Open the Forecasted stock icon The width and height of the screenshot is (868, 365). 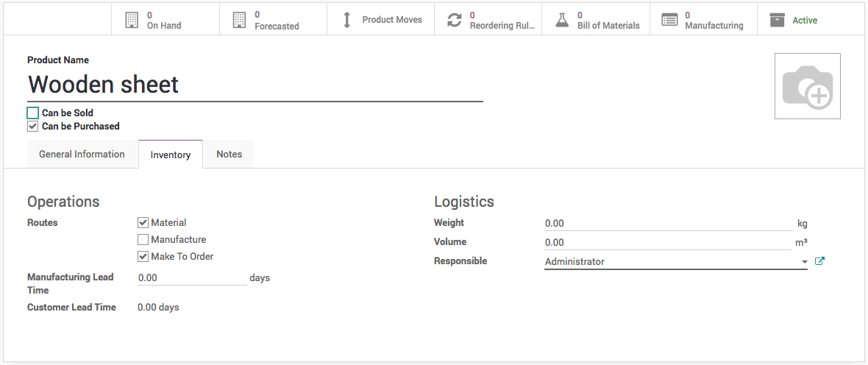(239, 20)
